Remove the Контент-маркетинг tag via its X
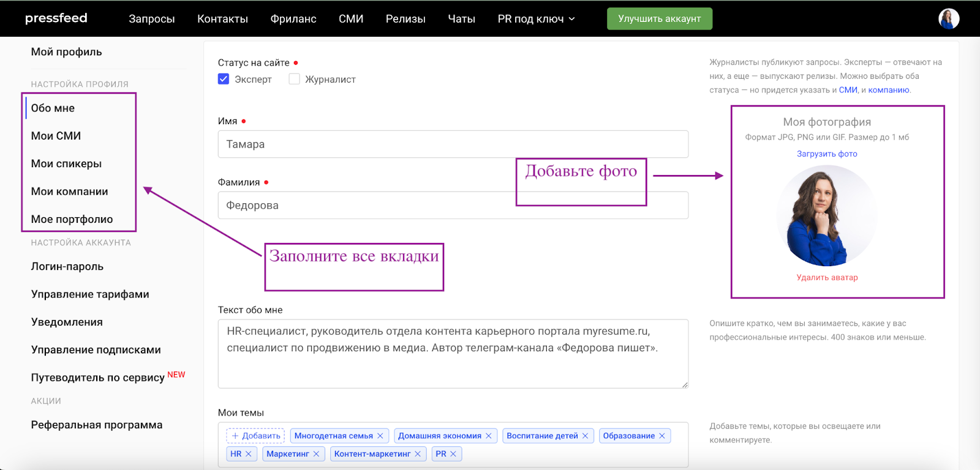980x470 pixels. (x=418, y=454)
